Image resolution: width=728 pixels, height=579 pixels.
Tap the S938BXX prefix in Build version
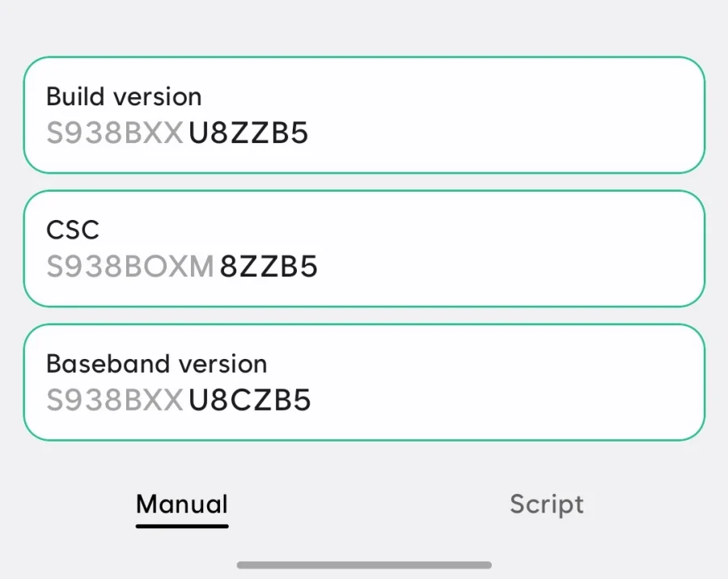(113, 132)
